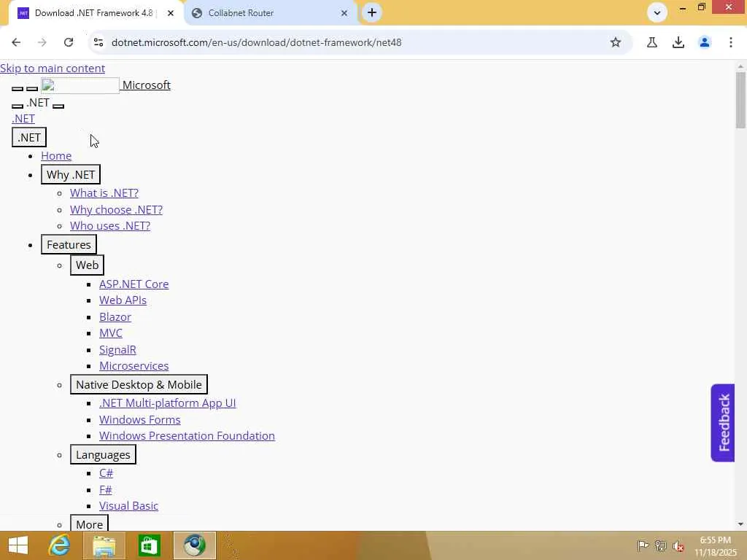Open the network tray icon
Image resolution: width=747 pixels, height=560 pixels.
click(661, 545)
